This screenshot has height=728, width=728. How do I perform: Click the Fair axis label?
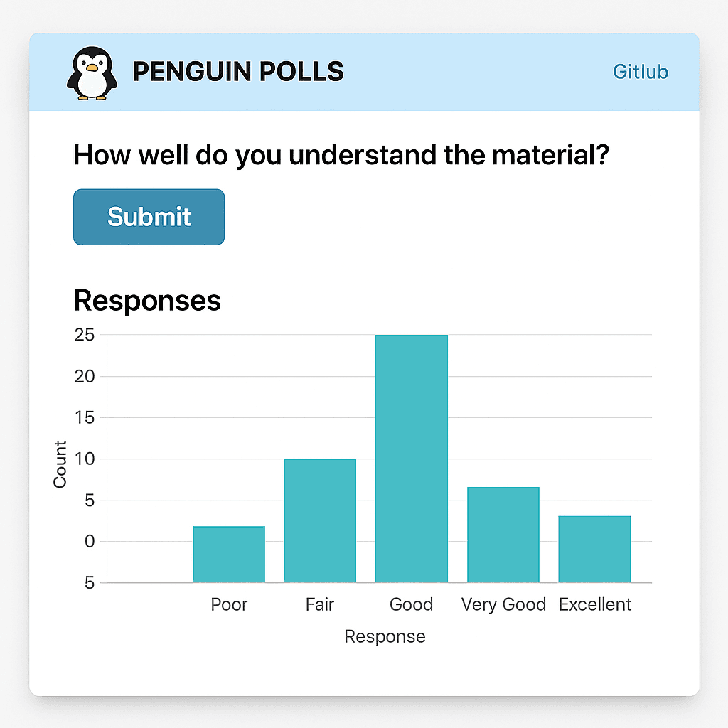point(319,604)
